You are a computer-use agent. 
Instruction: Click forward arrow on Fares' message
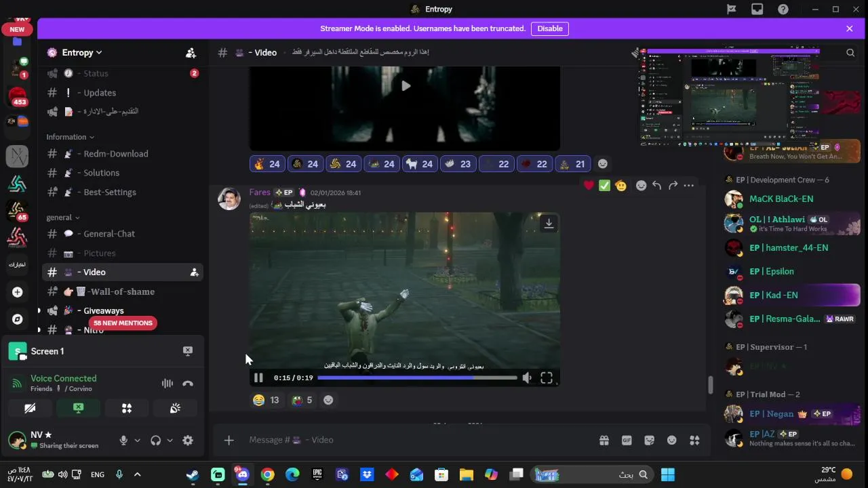click(x=673, y=186)
